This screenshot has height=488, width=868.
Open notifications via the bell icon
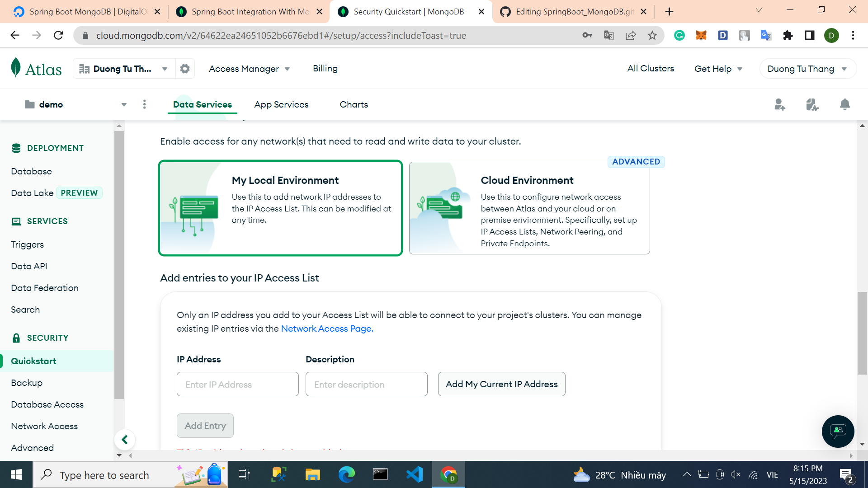pos(844,104)
